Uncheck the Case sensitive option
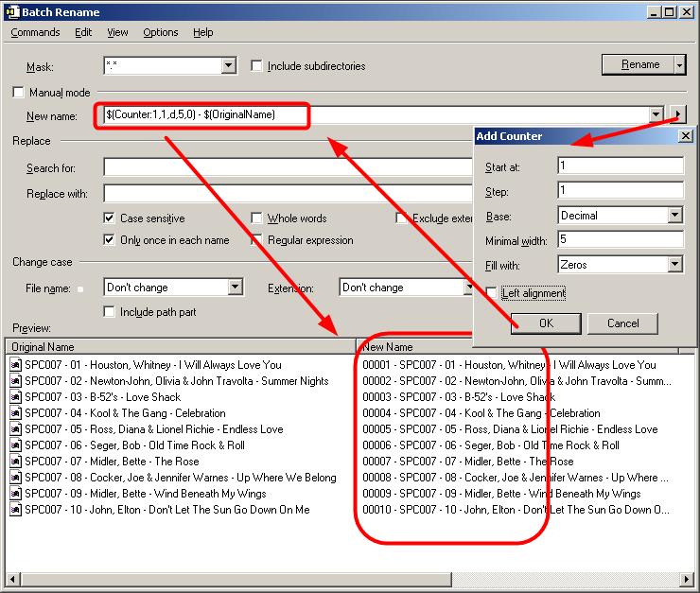700x593 pixels. click(x=110, y=218)
